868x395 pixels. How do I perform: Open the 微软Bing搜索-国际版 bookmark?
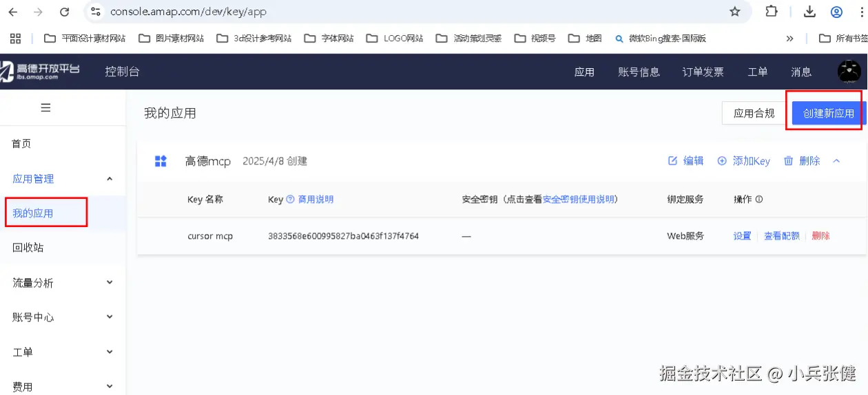(x=660, y=39)
